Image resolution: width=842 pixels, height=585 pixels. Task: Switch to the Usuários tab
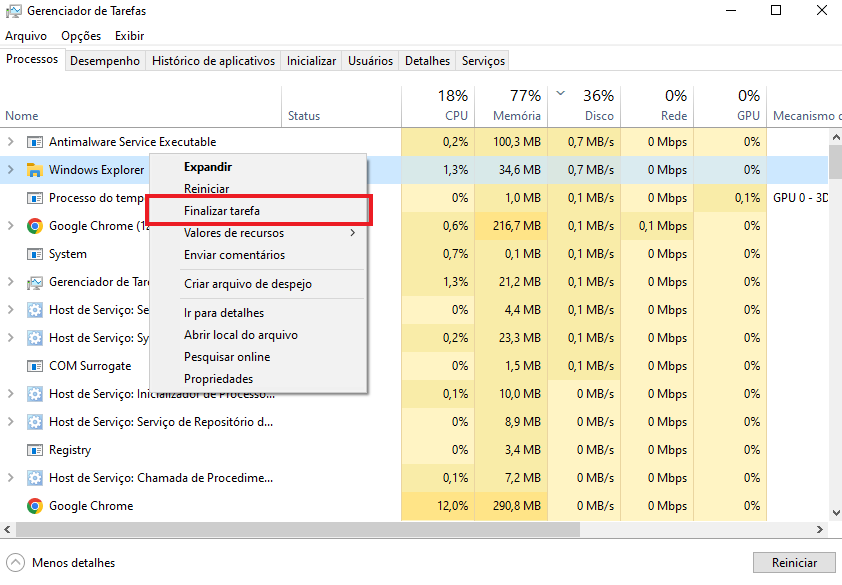[371, 61]
